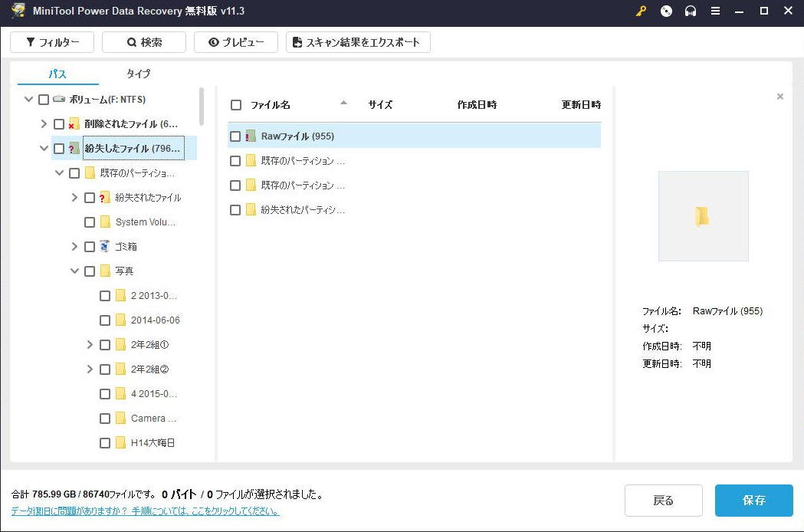Screen dimensions: 804x532
Task: Open the bootable media disc icon
Action: 666,11
